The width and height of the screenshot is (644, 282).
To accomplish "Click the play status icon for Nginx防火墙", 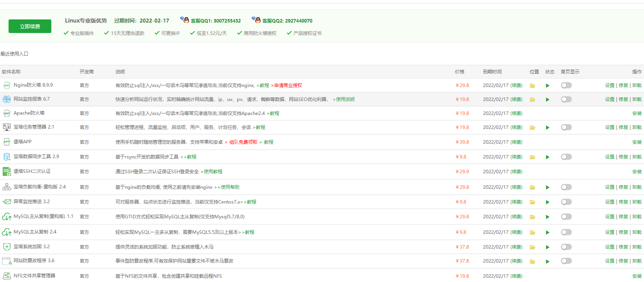I will pyautogui.click(x=548, y=85).
